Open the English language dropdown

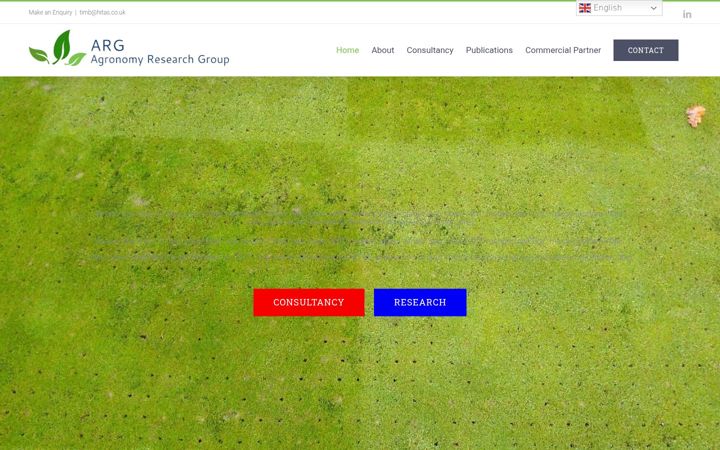(x=619, y=8)
